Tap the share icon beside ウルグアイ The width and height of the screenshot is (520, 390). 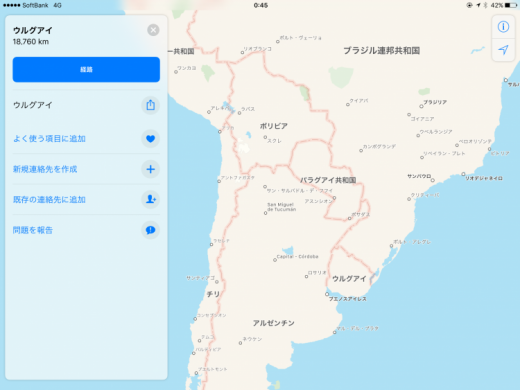150,105
